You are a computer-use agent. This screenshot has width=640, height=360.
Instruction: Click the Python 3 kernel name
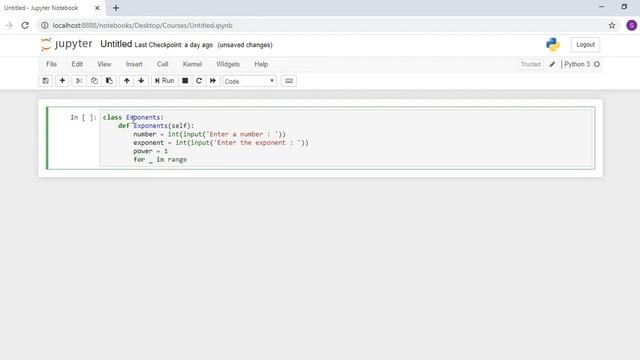(577, 64)
